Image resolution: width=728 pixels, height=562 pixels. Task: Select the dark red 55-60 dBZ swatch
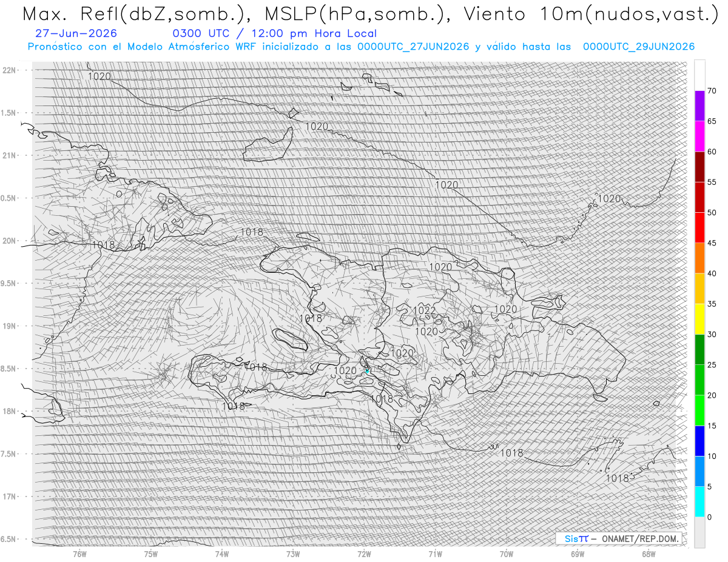(699, 167)
